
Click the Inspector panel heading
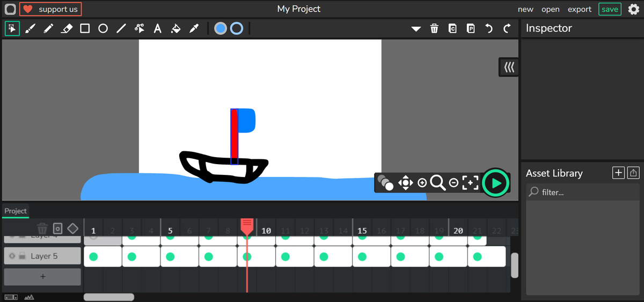pyautogui.click(x=549, y=28)
